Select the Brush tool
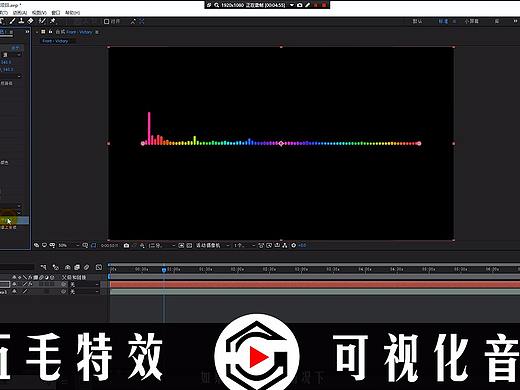 [x=12, y=21]
